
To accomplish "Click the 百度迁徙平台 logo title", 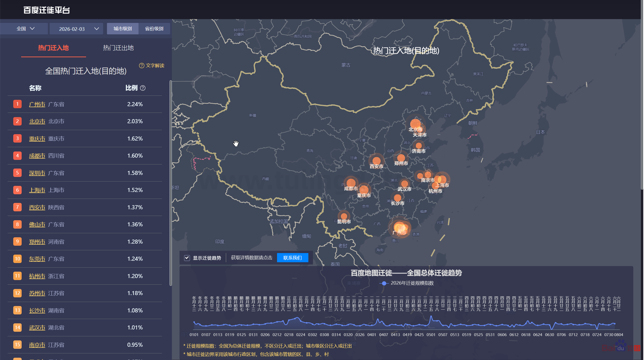I will (x=47, y=10).
